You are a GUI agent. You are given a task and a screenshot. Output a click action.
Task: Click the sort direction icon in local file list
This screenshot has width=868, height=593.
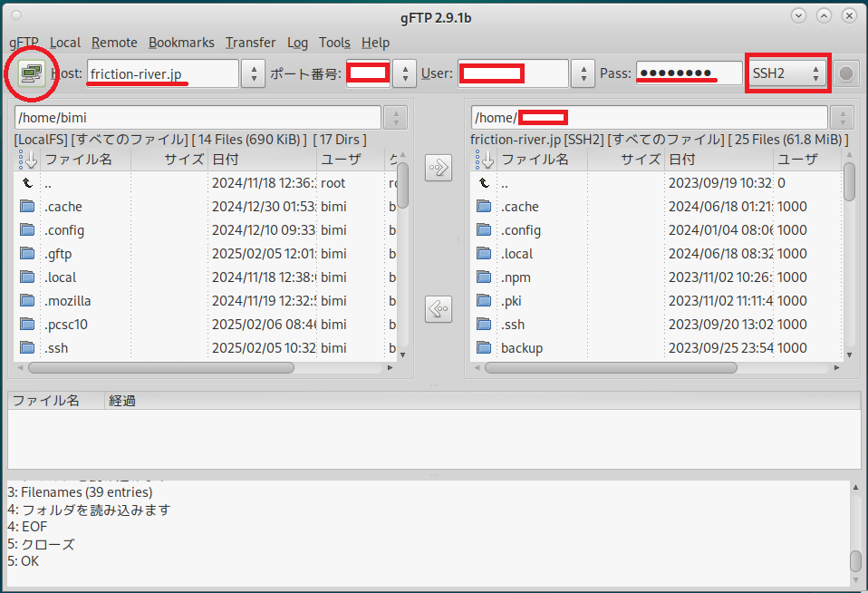click(28, 160)
